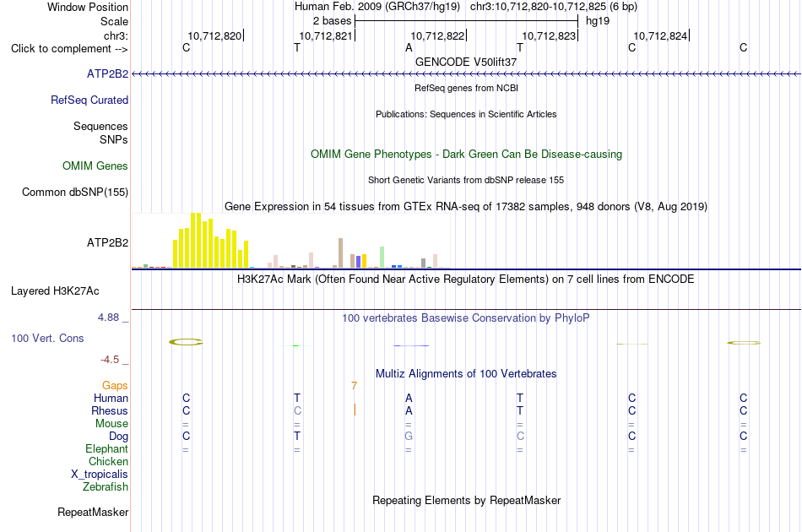Click the 'chr3:' ruler label
The width and height of the screenshot is (802, 532).
tap(116, 35)
